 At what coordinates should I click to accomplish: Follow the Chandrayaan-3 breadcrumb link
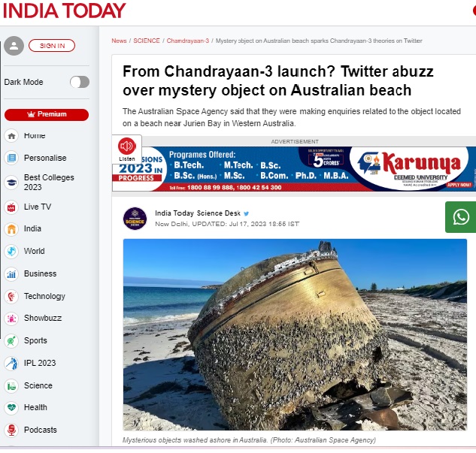tap(187, 41)
